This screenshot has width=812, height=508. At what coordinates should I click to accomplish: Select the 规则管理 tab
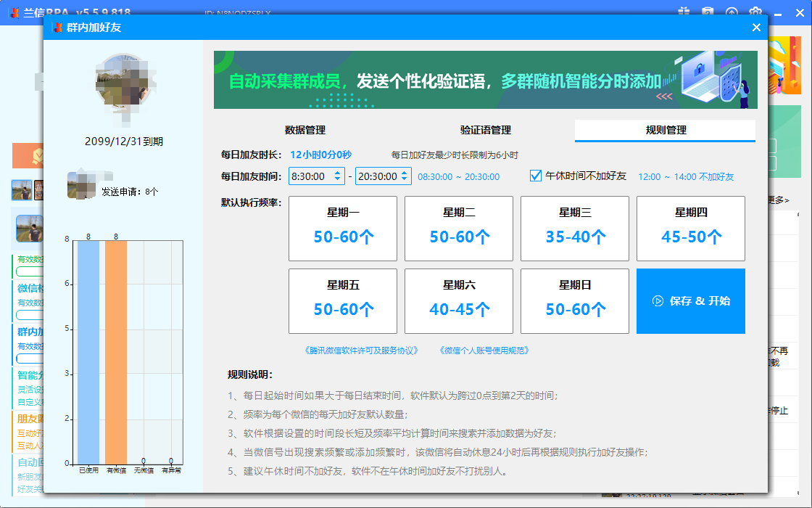(x=666, y=131)
